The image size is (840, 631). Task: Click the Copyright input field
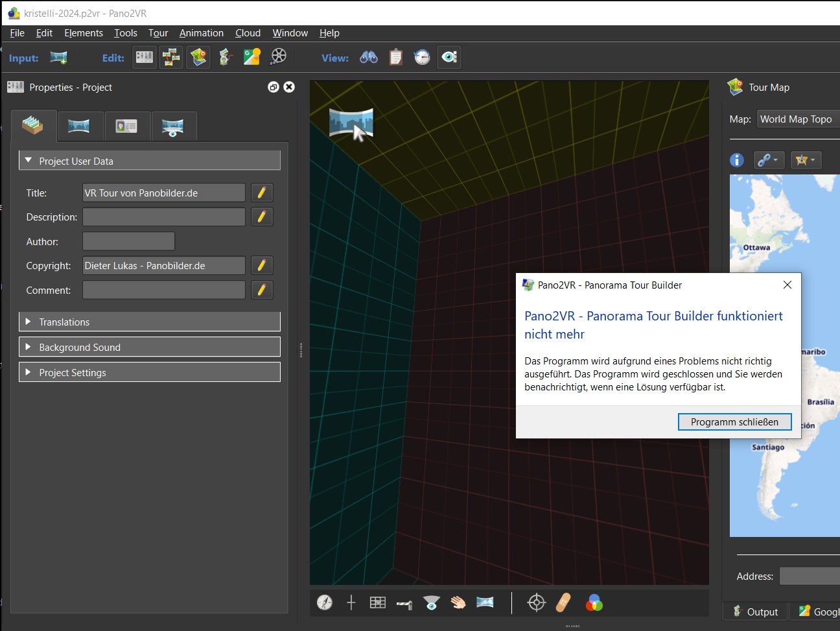(164, 265)
